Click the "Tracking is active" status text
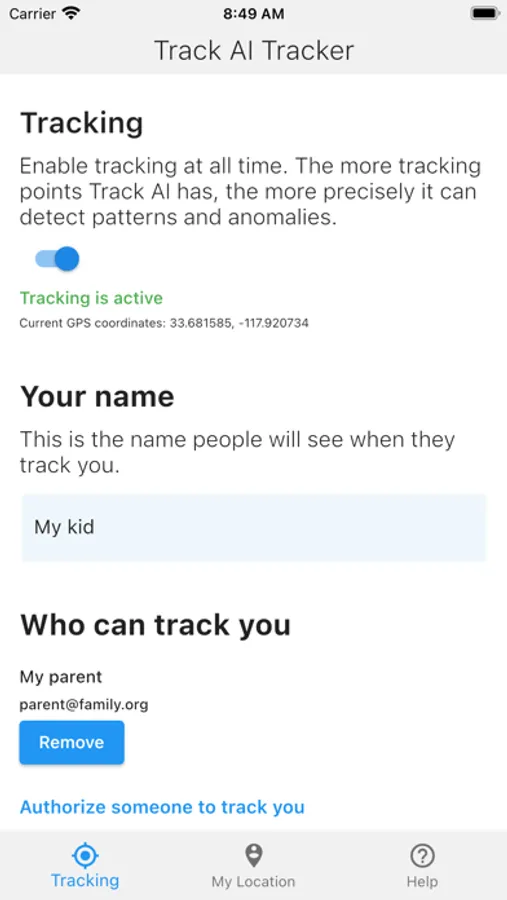The image size is (507, 900). coord(91,298)
